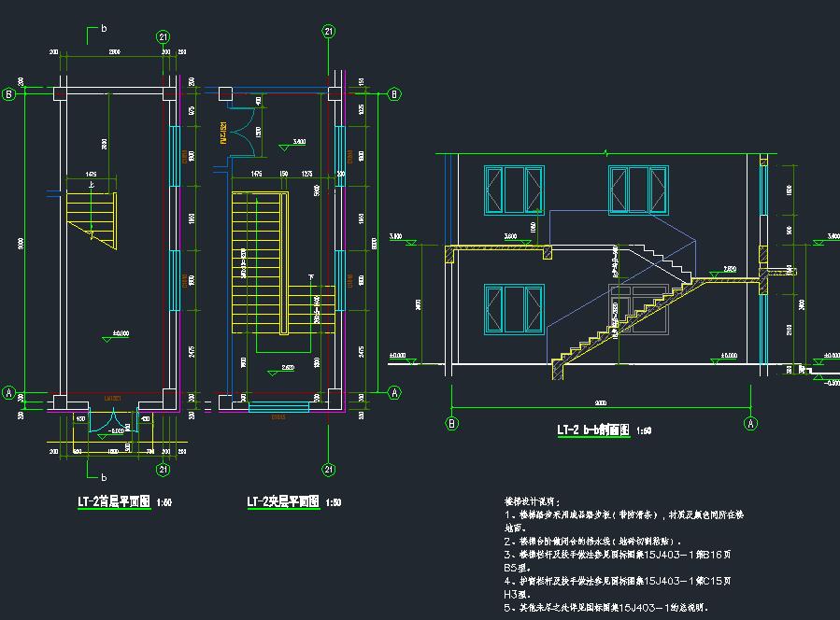The width and height of the screenshot is (840, 620).
Task: Select ±0.000 elevation mark in first-floor plan
Action: [116, 336]
